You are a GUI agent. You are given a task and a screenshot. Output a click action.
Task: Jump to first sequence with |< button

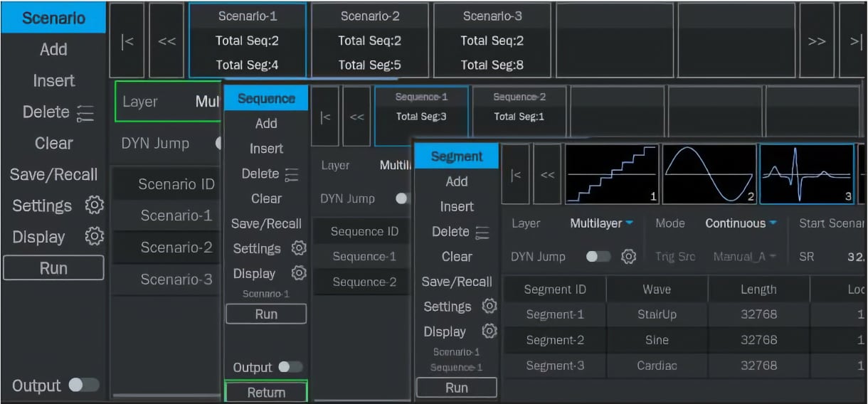[325, 117]
